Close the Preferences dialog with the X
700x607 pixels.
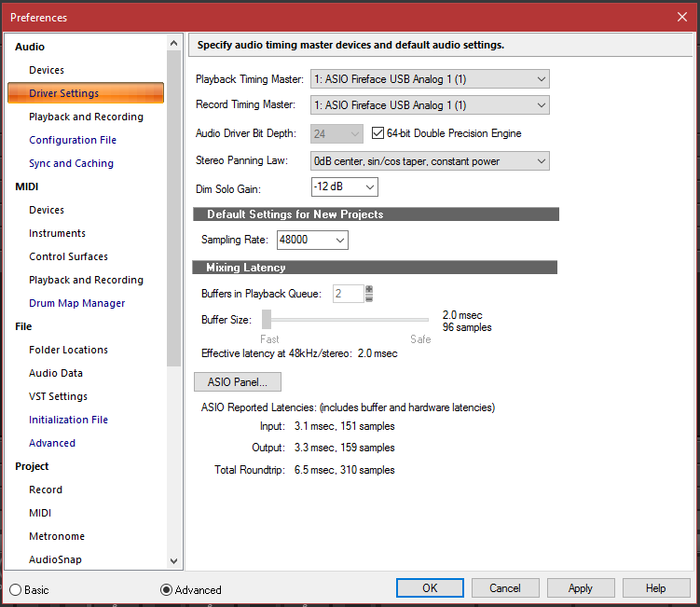pos(681,17)
